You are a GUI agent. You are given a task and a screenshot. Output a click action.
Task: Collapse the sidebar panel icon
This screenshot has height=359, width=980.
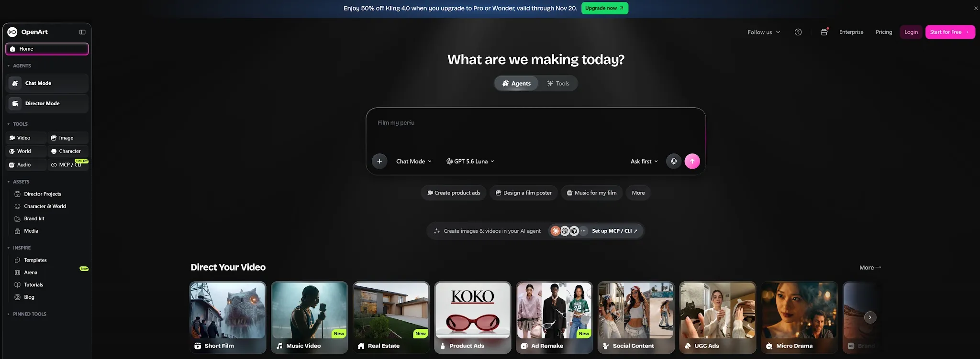[x=82, y=32]
